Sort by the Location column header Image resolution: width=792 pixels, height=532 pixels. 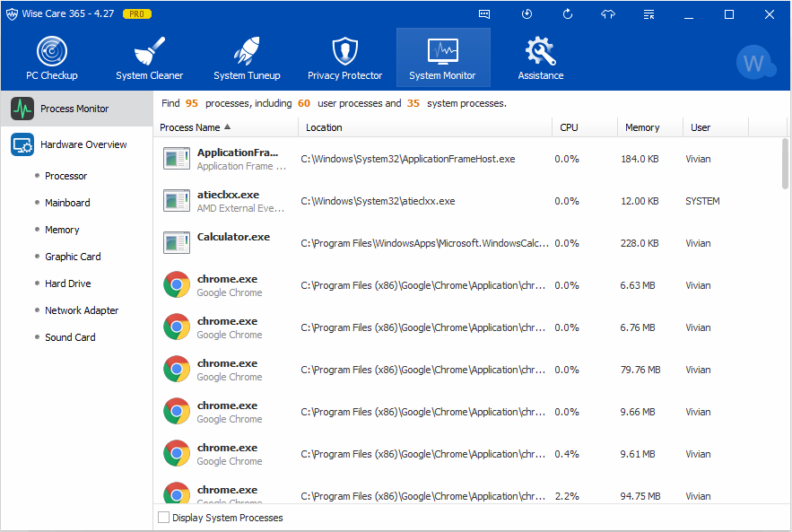click(x=425, y=127)
